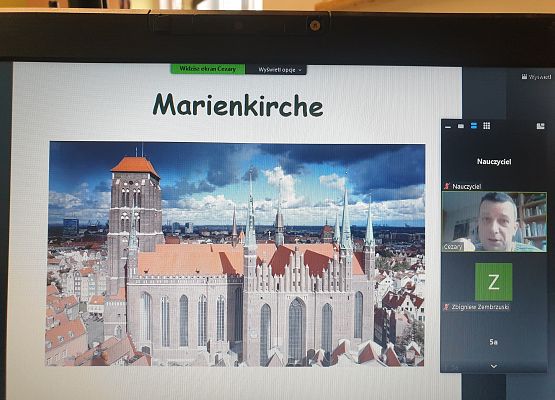The width and height of the screenshot is (555, 400).
Task: Click the muted microphone icon beside Nauczyciel
Action: [447, 186]
